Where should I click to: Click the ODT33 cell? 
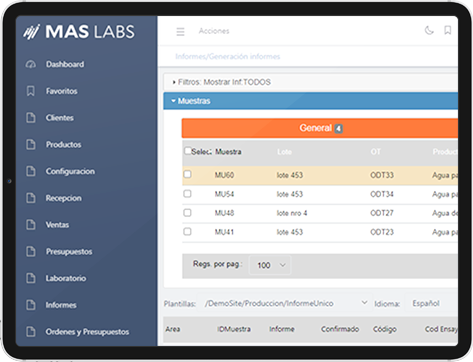[382, 175]
